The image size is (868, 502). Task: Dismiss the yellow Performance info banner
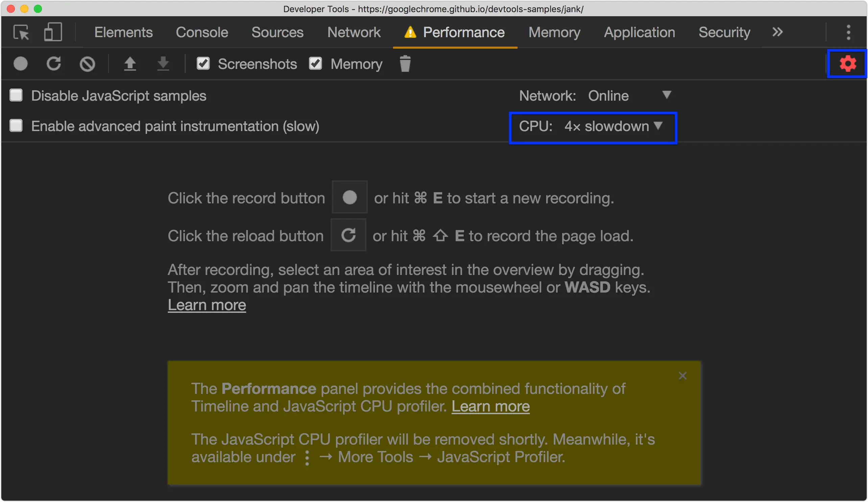coord(682,376)
